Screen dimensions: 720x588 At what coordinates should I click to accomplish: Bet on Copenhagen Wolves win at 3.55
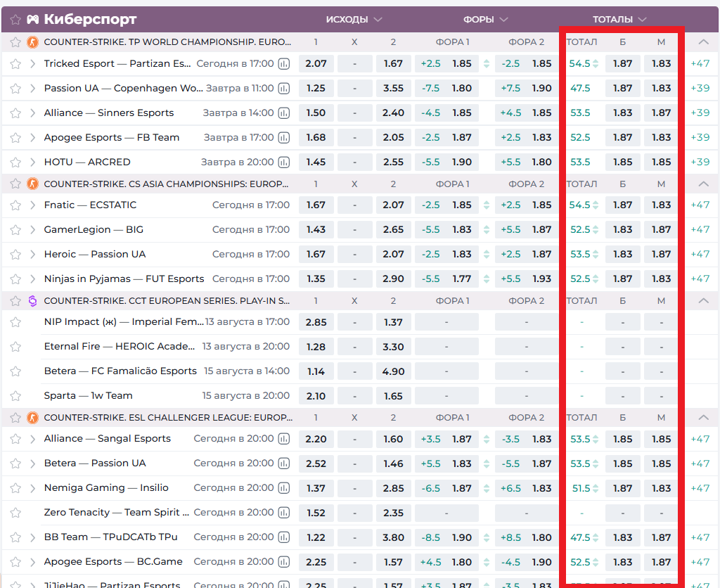pyautogui.click(x=393, y=88)
